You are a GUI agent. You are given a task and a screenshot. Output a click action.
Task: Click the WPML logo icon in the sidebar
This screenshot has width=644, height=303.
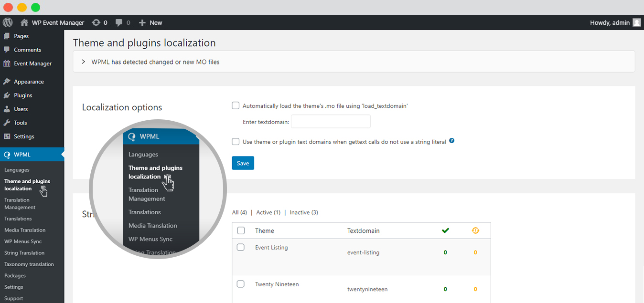pos(7,155)
